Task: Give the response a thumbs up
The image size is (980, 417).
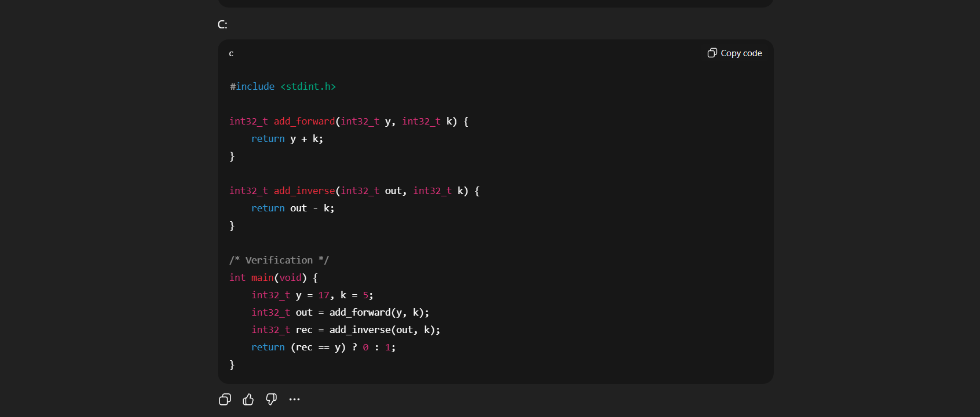Action: coord(248,400)
